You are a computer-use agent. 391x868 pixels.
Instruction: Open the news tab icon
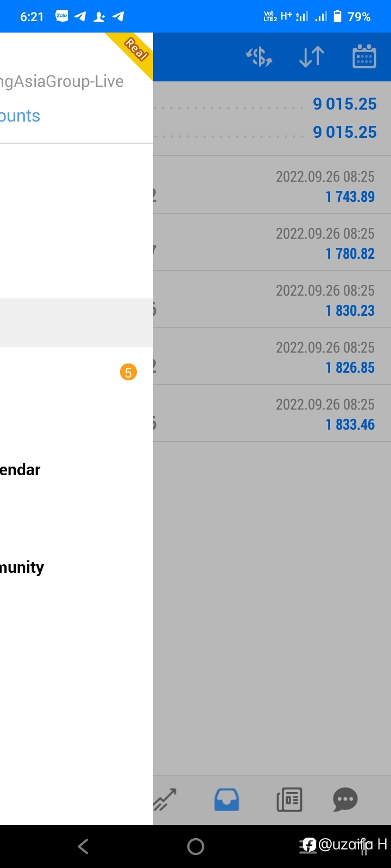click(x=289, y=800)
